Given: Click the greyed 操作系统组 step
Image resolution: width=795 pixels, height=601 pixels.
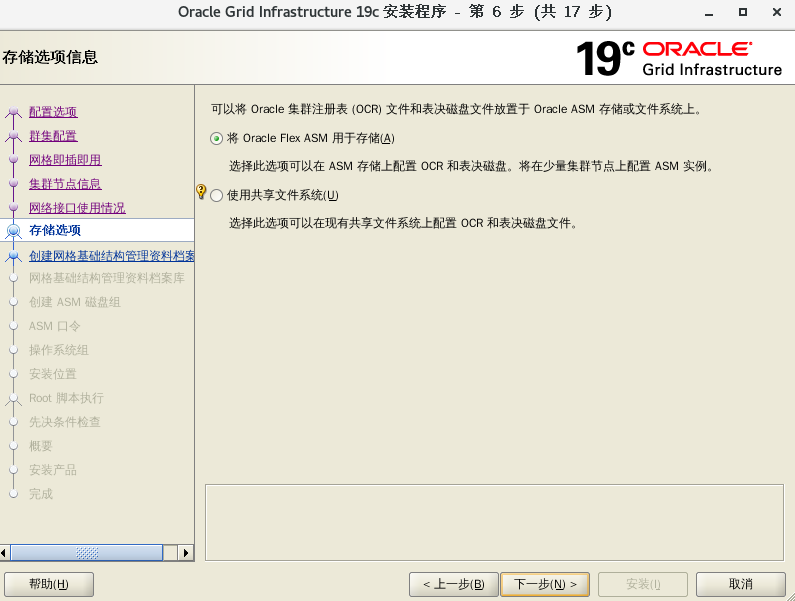Looking at the screenshot, I should coord(59,350).
